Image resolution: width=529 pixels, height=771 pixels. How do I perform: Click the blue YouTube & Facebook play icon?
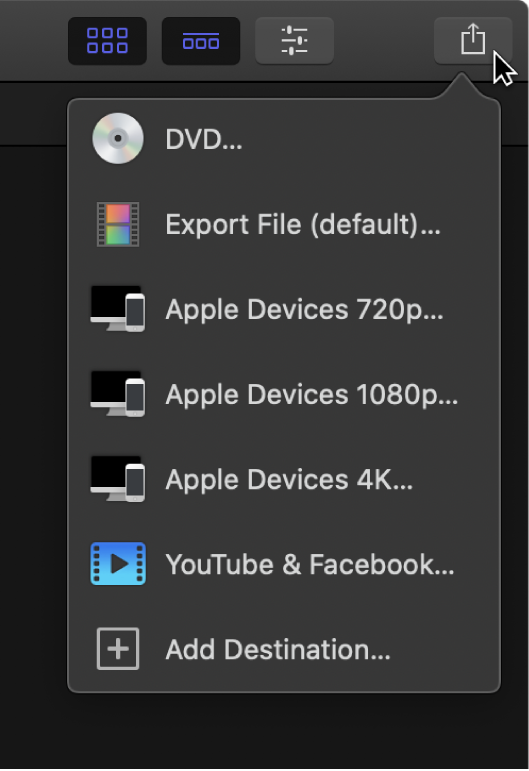point(118,563)
